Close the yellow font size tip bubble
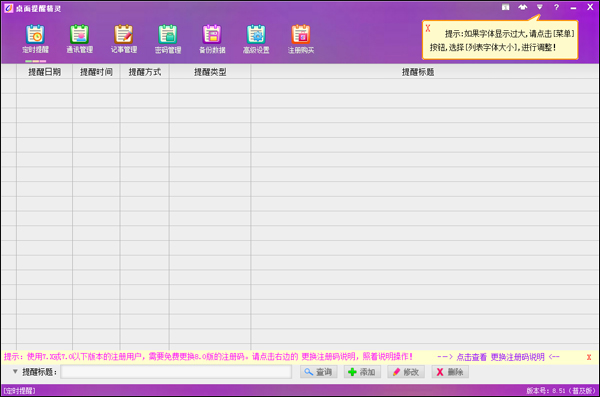Screen dimensions: 600x397 [428, 28]
